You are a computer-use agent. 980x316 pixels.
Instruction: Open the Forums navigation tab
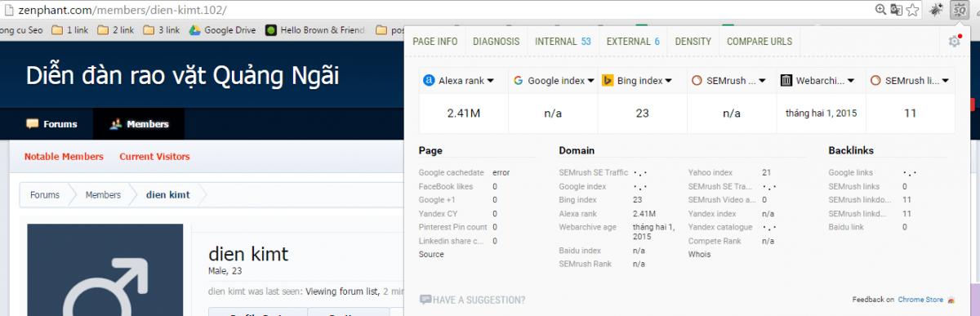(x=51, y=124)
